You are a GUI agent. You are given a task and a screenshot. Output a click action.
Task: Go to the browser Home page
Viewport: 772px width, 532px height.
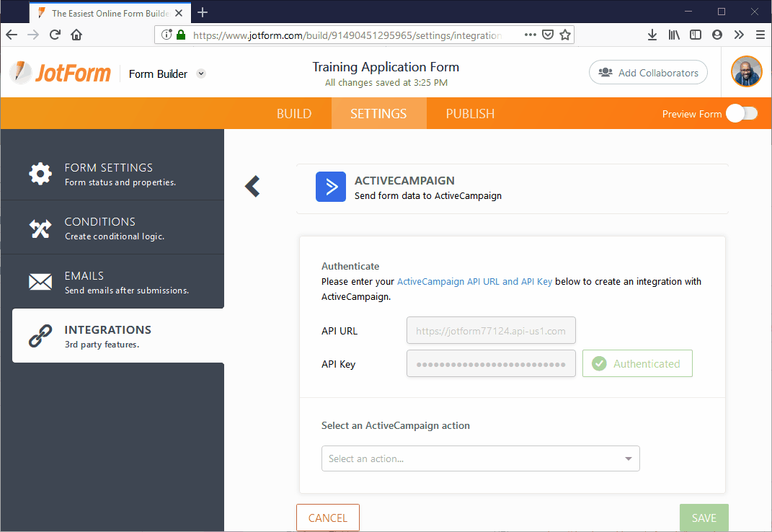76,35
